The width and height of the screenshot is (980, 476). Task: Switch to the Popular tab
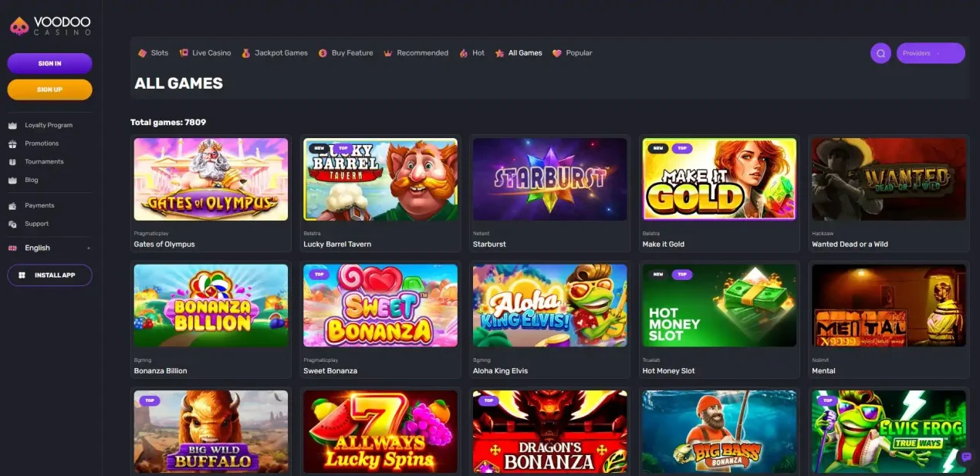click(x=573, y=53)
